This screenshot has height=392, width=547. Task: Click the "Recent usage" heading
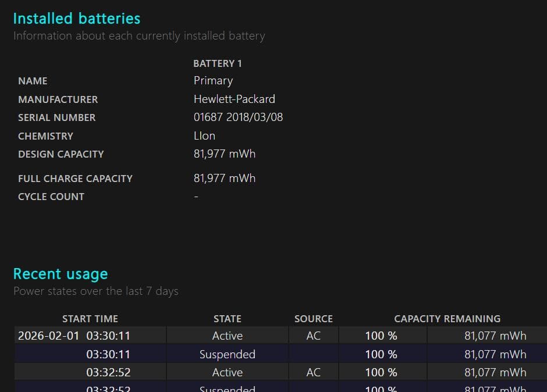pyautogui.click(x=61, y=274)
